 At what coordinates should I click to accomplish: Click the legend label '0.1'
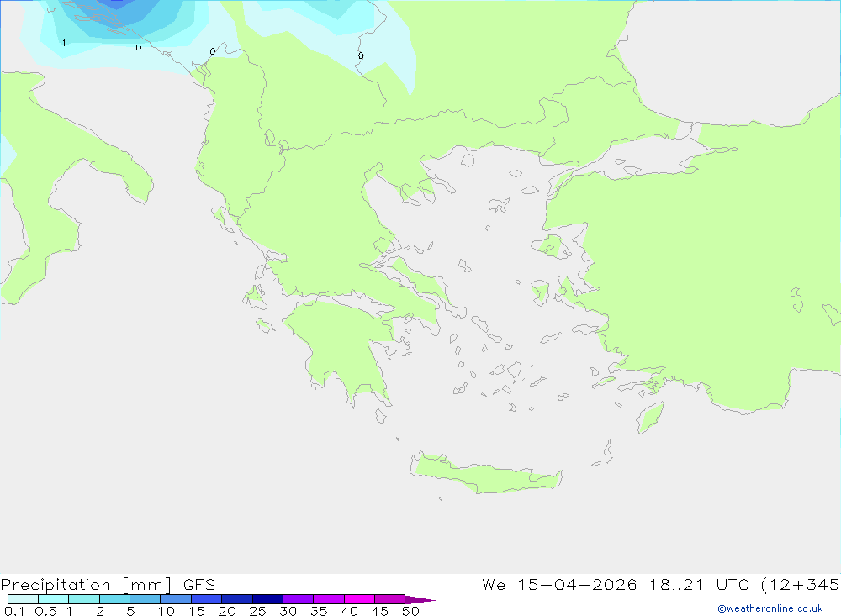pyautogui.click(x=14, y=611)
